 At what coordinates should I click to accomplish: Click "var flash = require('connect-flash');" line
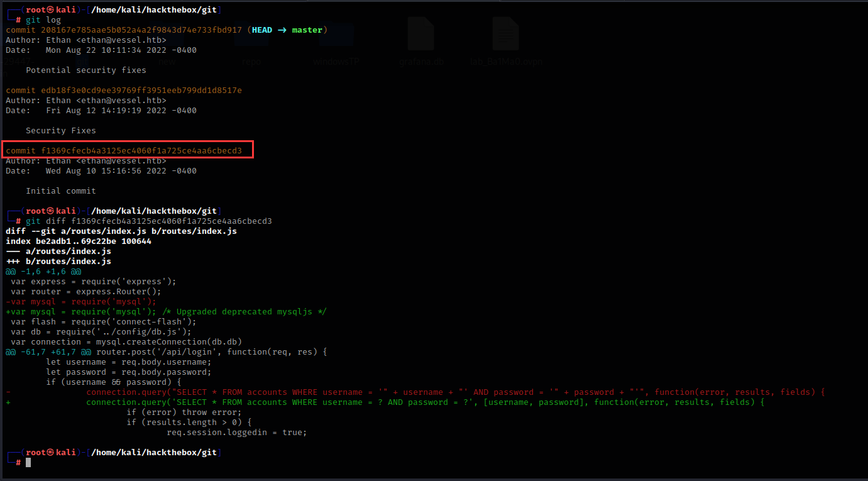pos(104,322)
